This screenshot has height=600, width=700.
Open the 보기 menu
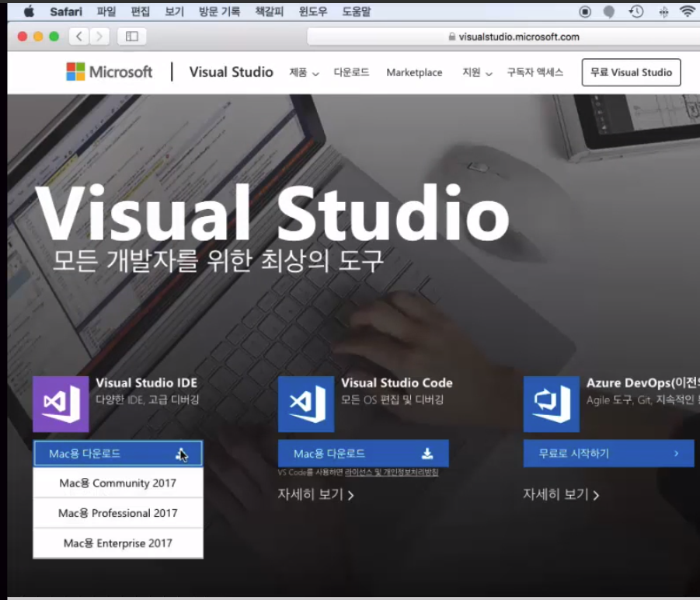point(175,12)
